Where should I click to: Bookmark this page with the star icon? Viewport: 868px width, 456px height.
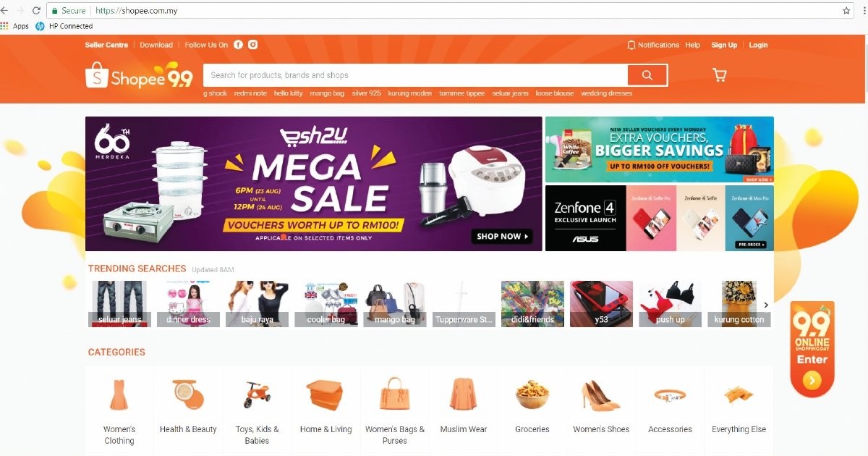coord(846,11)
